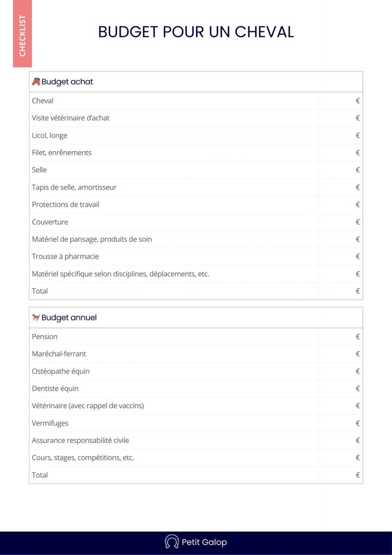The image size is (392, 555).
Task: Click the pink CHECKLIST vertical tab
Action: tap(23, 34)
